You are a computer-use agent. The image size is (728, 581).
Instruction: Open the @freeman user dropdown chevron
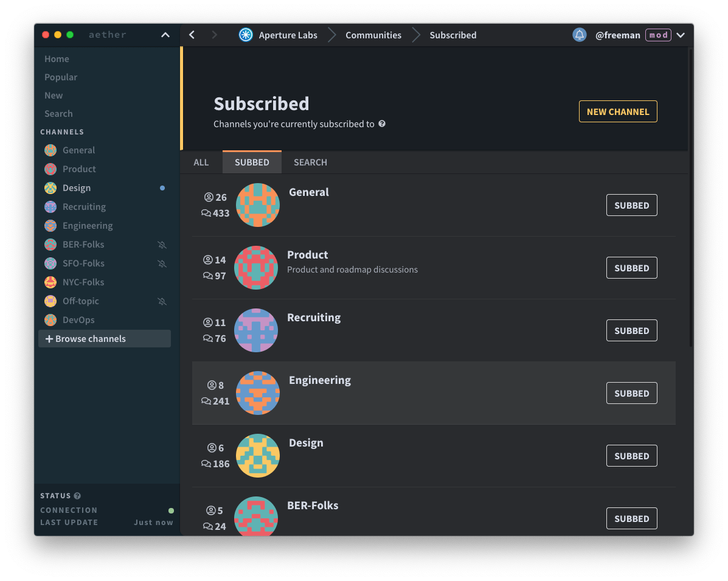click(x=681, y=35)
